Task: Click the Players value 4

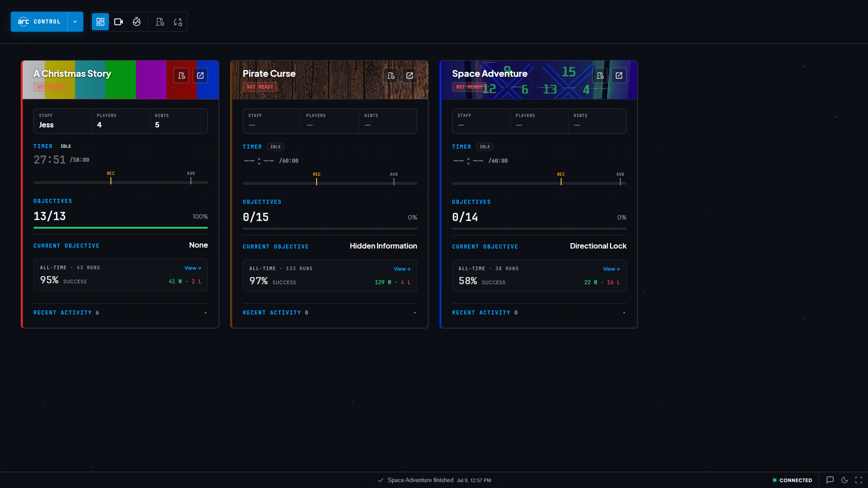Action: pyautogui.click(x=99, y=125)
